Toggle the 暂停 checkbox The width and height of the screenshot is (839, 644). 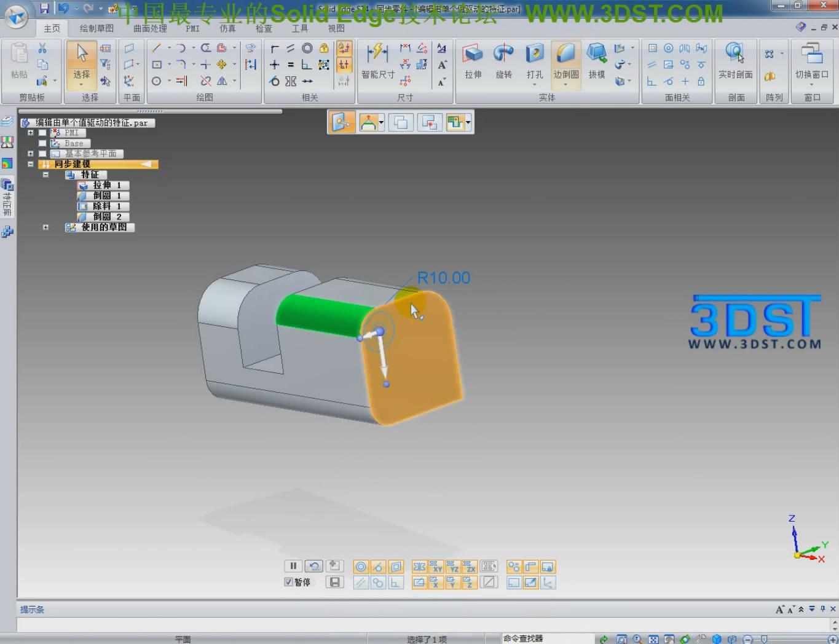(288, 582)
